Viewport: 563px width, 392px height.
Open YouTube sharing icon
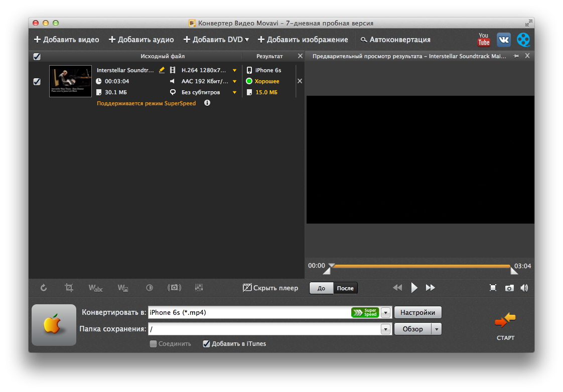pos(484,40)
